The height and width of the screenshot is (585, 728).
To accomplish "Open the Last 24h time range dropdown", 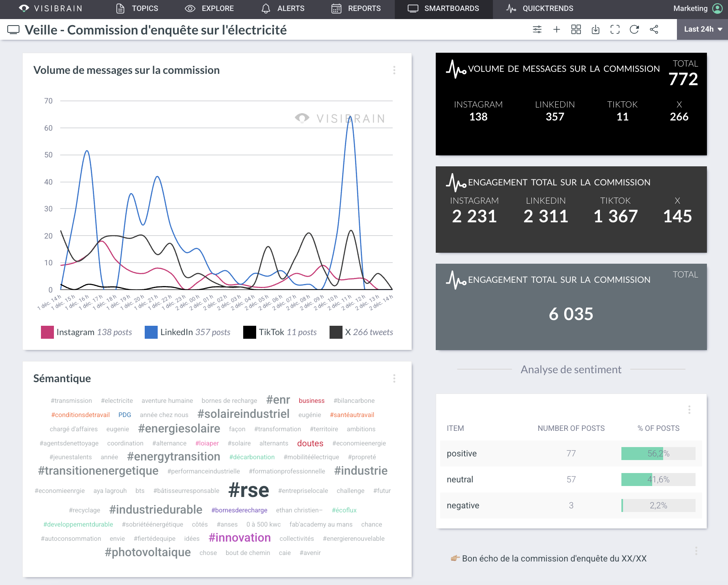I will [702, 30].
